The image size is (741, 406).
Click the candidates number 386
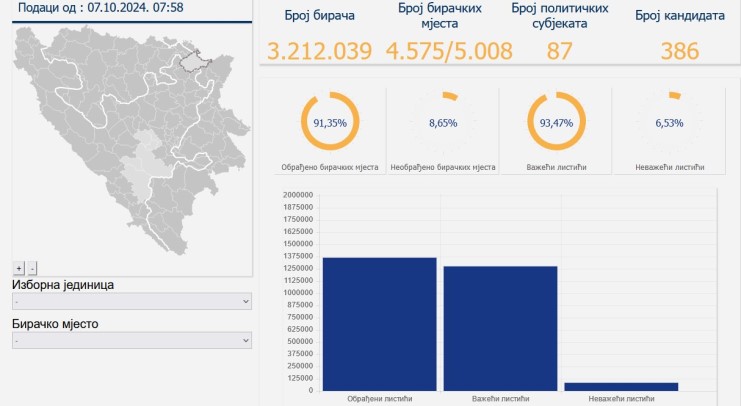tap(680, 51)
